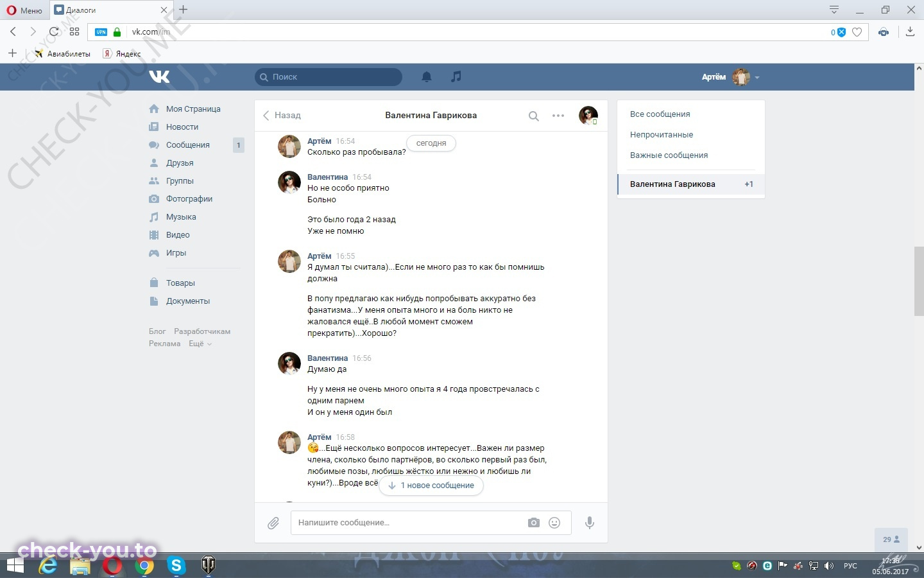Click the green security padlock icon
924x578 pixels.
tap(117, 32)
